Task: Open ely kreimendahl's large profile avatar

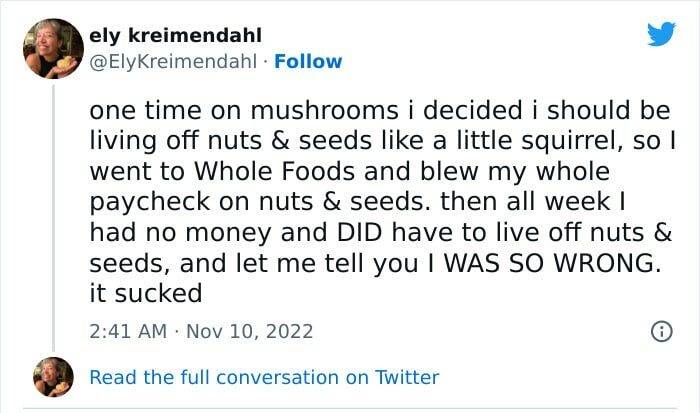Action: point(52,48)
